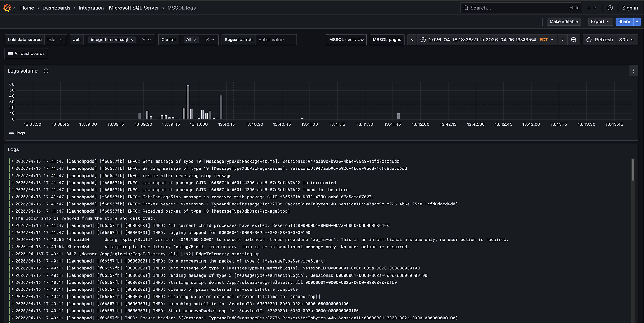Click Make editable button

pyautogui.click(x=564, y=21)
